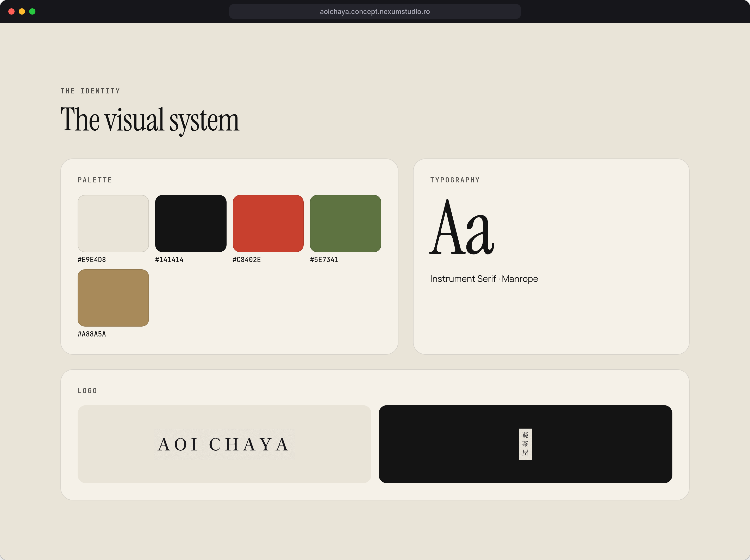Click the Instrument Serif · Manrope text
Viewport: 750px width, 560px height.
(x=484, y=279)
